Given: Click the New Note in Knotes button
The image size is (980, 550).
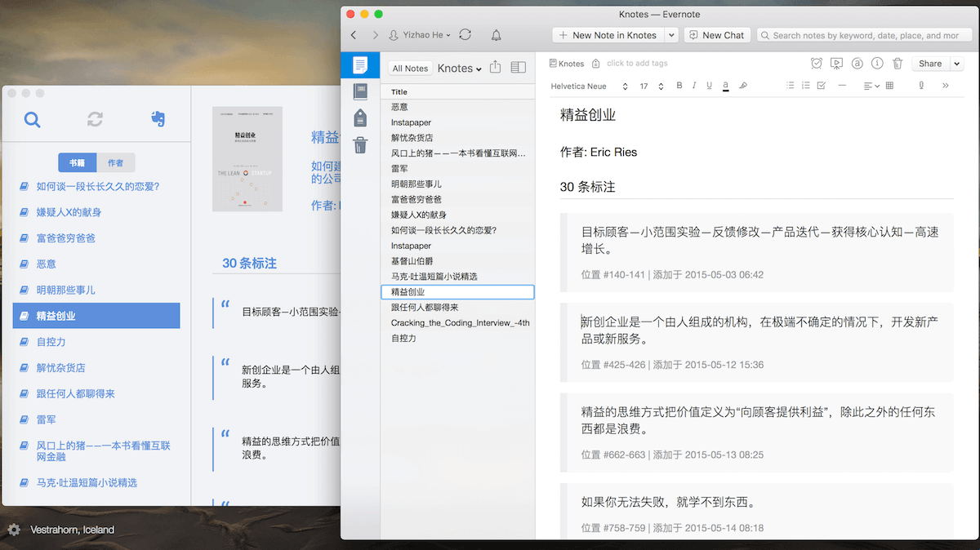Looking at the screenshot, I should pos(608,35).
